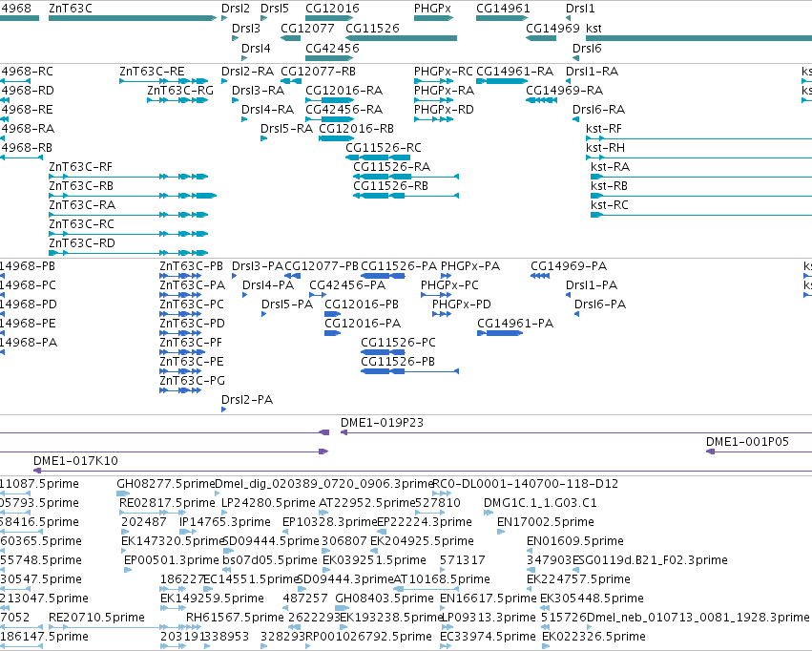Screen dimensions: 812x651
Task: Click transcript kst-RC
Action: point(610,204)
